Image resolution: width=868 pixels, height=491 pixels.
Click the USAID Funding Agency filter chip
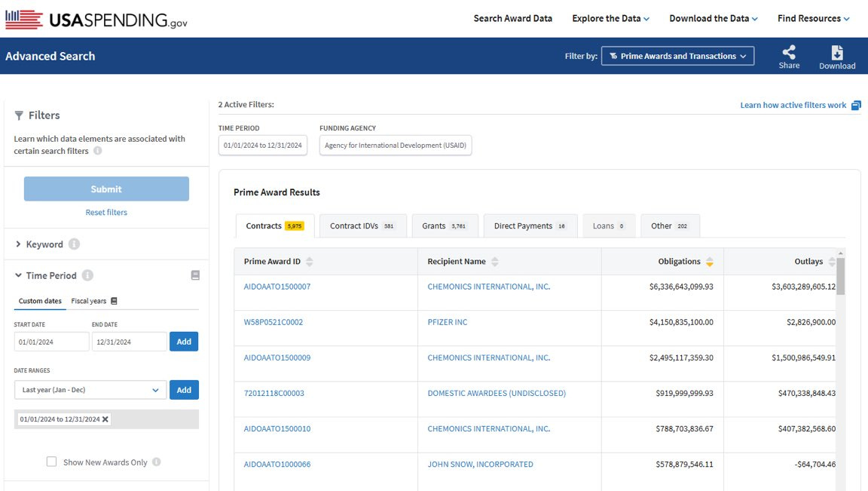pyautogui.click(x=396, y=146)
